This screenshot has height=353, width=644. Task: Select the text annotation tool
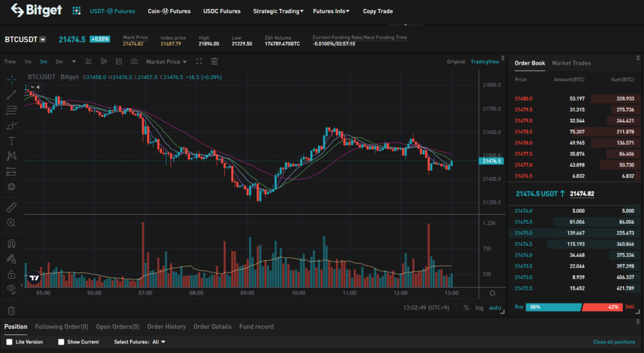pos(12,141)
